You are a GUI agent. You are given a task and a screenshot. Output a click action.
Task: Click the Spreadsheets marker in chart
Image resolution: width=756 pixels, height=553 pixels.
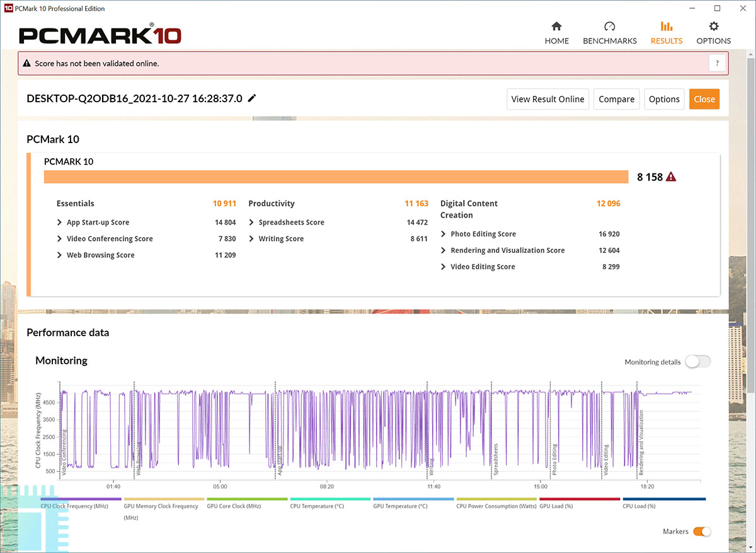tap(496, 459)
